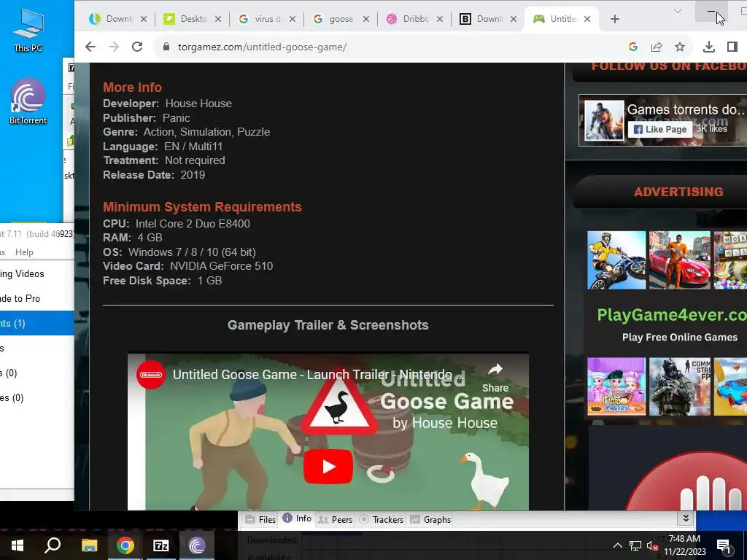Open Files tab in BitTorrent details pane

click(260, 519)
